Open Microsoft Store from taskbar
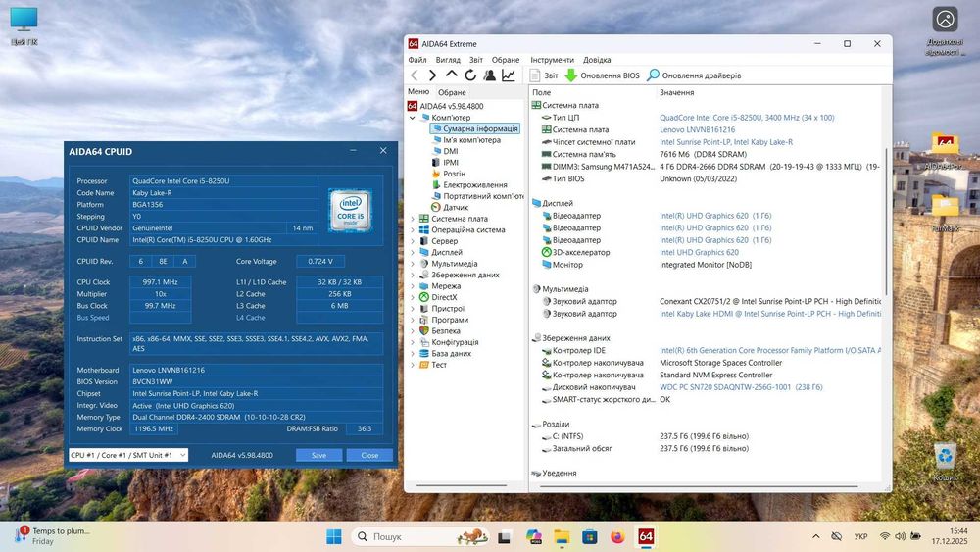The width and height of the screenshot is (980, 552). (x=589, y=536)
